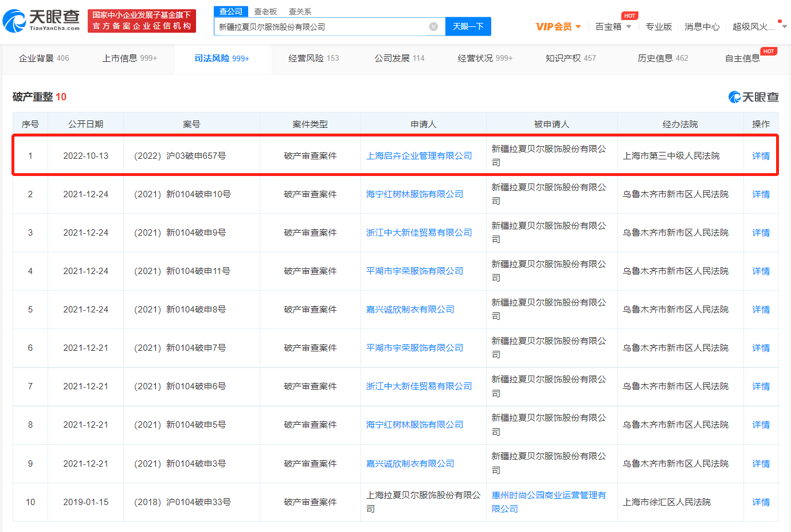This screenshot has width=791, height=532.
Task: Expand the 超级风火 user account menu
Action: (759, 26)
